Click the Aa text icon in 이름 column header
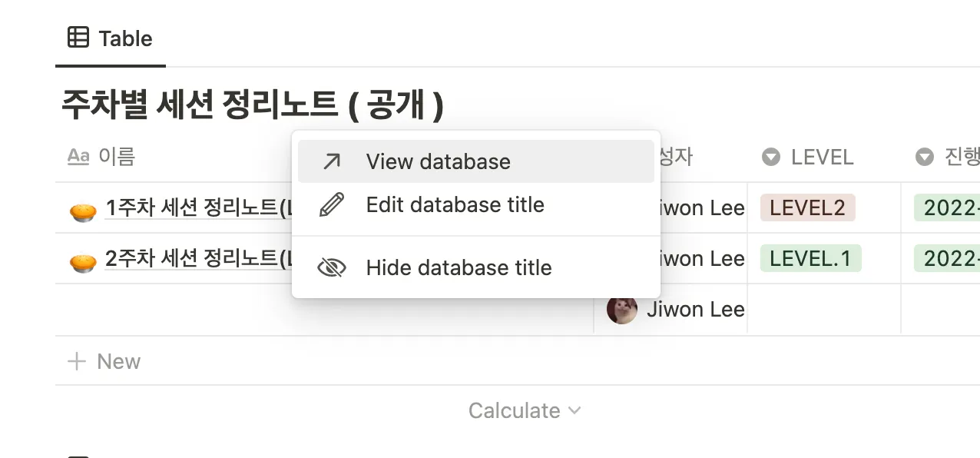 78,157
